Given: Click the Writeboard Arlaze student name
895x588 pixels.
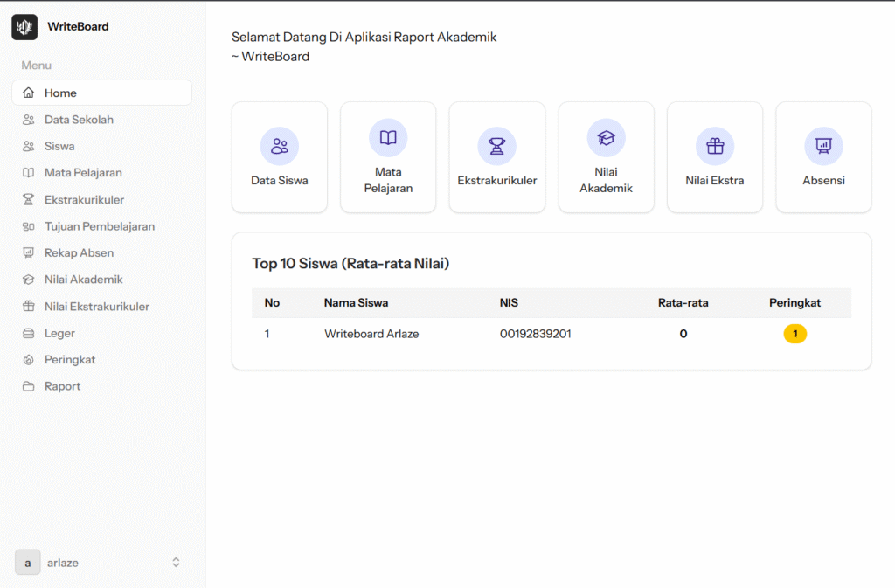Looking at the screenshot, I should 371,334.
